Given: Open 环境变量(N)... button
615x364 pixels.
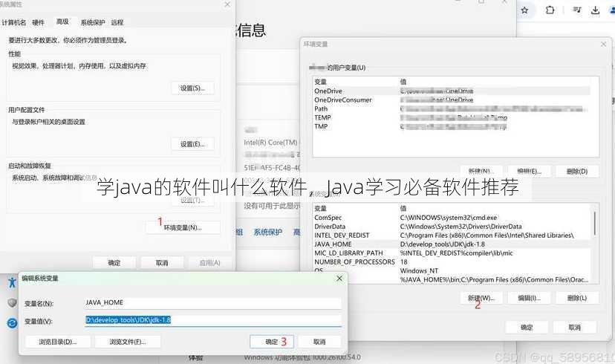Looking at the screenshot, I should [183, 227].
